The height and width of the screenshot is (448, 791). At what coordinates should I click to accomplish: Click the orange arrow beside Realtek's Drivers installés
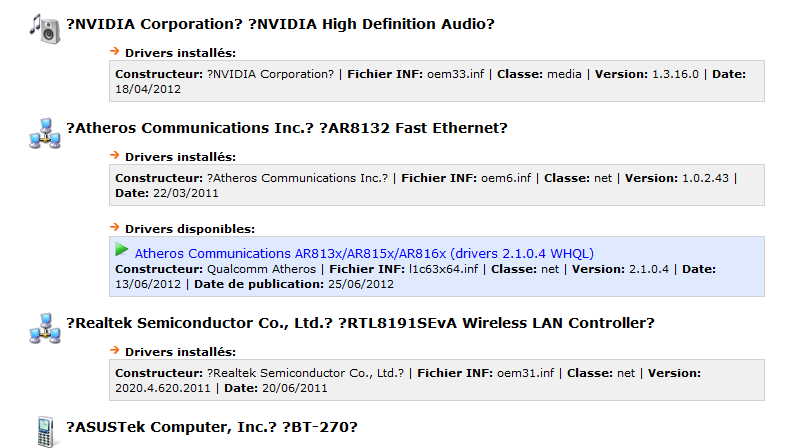[115, 351]
